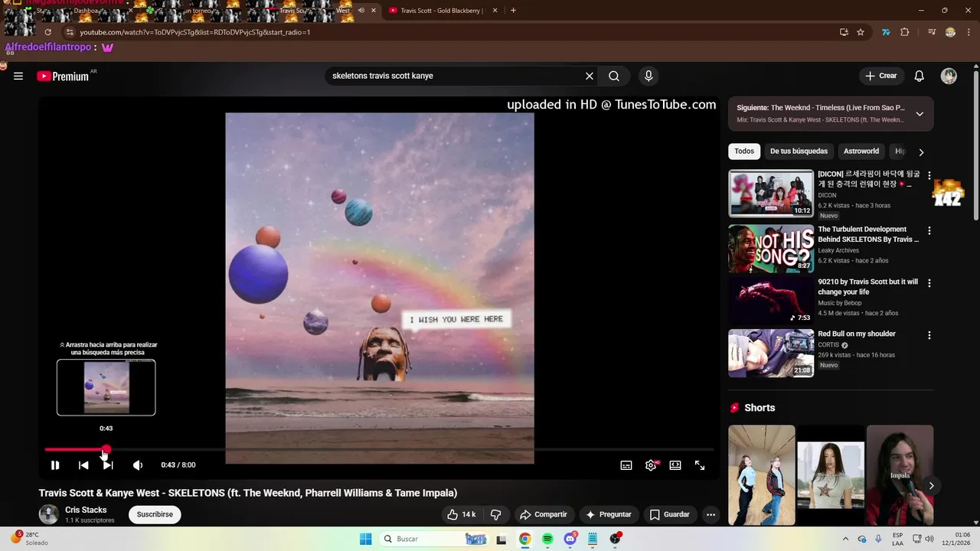The width and height of the screenshot is (980, 551).
Task: Switch to theater mode
Action: tap(675, 465)
